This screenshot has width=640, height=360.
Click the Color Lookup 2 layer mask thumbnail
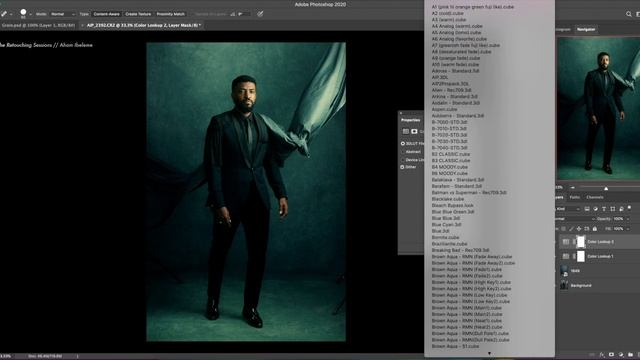(581, 242)
